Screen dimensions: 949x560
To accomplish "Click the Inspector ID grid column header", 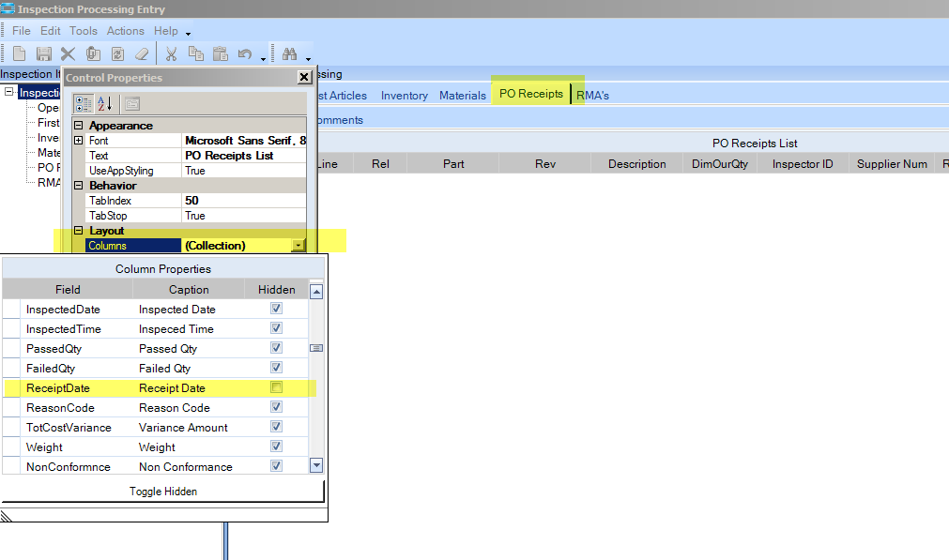I will [x=803, y=164].
